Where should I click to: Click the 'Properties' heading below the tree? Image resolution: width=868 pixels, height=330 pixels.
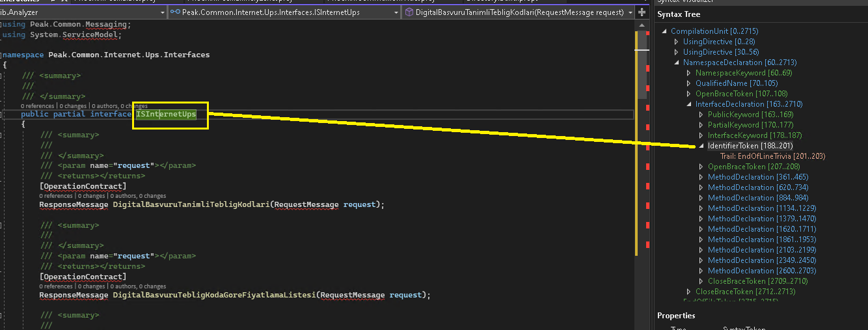pyautogui.click(x=676, y=316)
